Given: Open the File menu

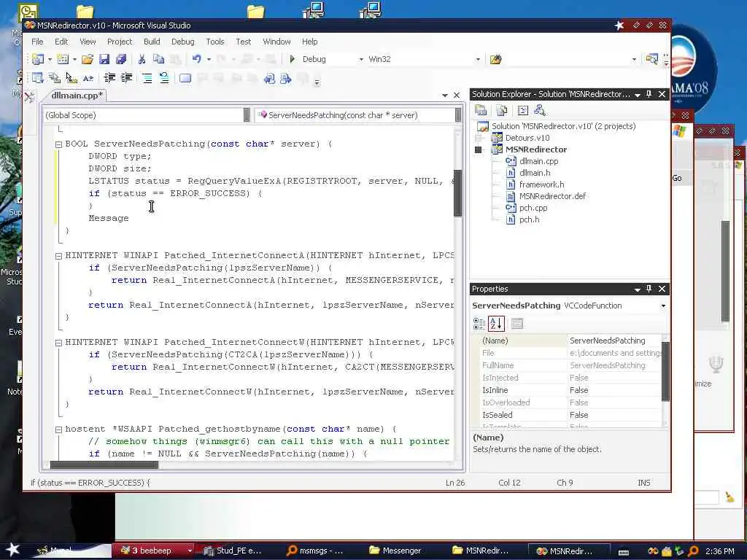Looking at the screenshot, I should coord(37,42).
